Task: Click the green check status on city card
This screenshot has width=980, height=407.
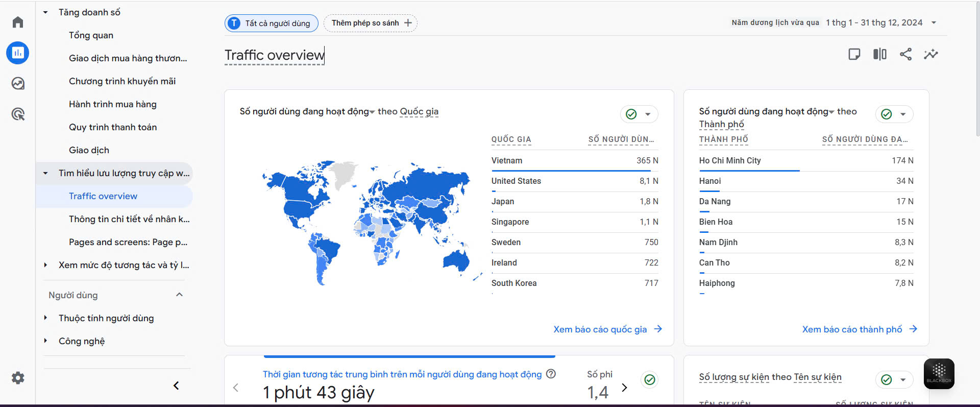Action: (887, 114)
